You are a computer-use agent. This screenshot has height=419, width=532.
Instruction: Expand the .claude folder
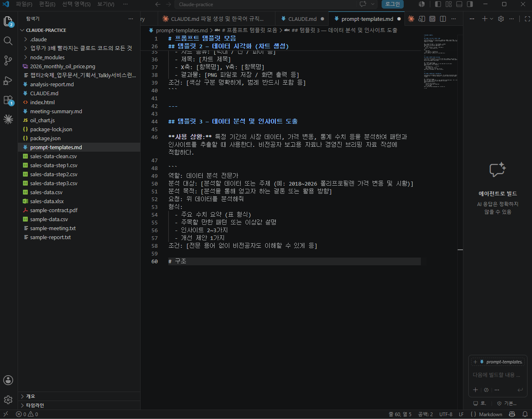(79, 39)
